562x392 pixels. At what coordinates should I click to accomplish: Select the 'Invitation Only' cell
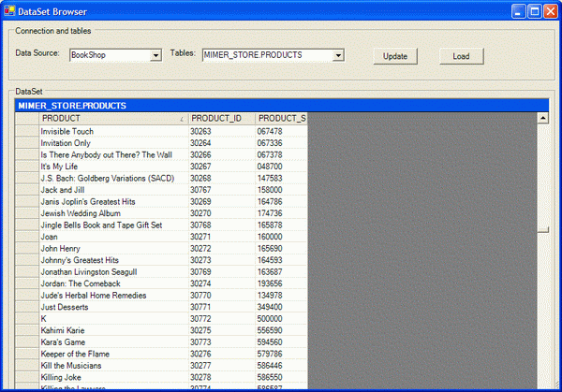pyautogui.click(x=113, y=143)
